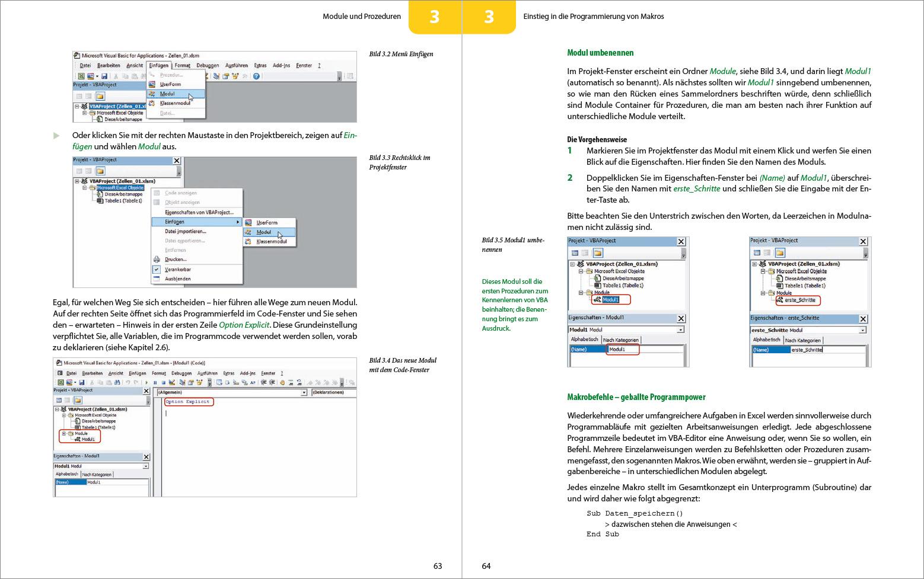Click Stop (reset) icon in Bild 3.4 toolbar
The image size is (924, 579).
click(x=164, y=382)
